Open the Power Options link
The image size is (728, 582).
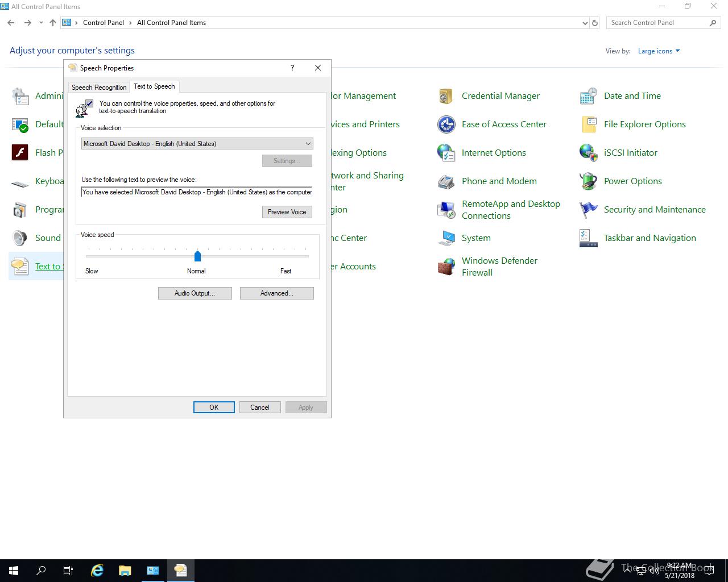click(x=632, y=181)
